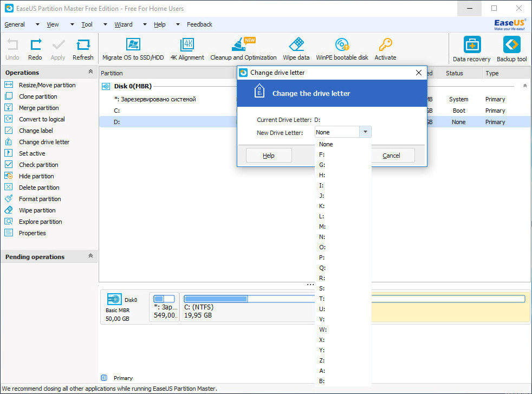Open the Backup tool
Viewport: 532px width, 394px height.
(511, 49)
